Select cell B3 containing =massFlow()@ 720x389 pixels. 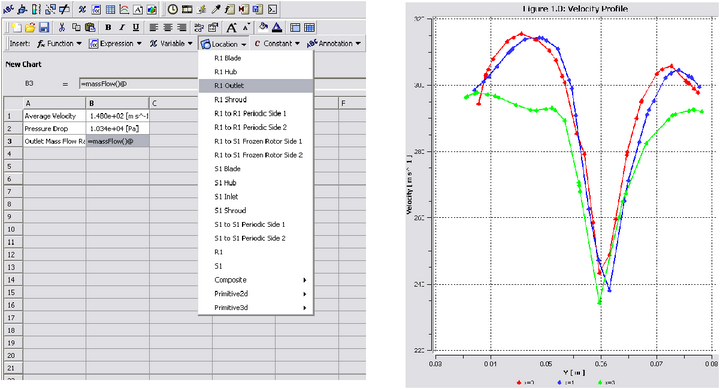[118, 141]
